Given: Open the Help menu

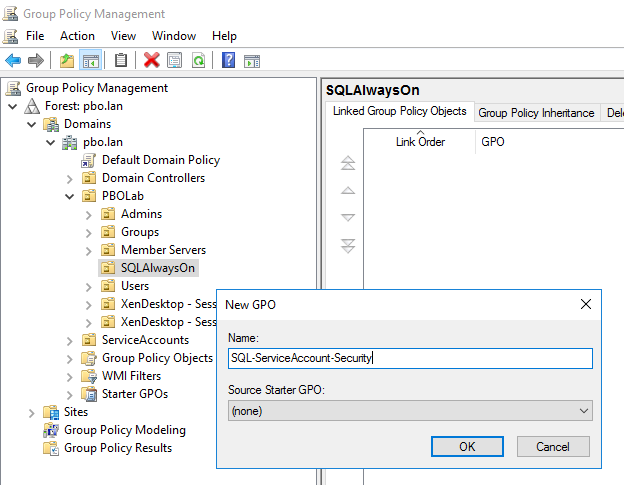Looking at the screenshot, I should coord(224,36).
